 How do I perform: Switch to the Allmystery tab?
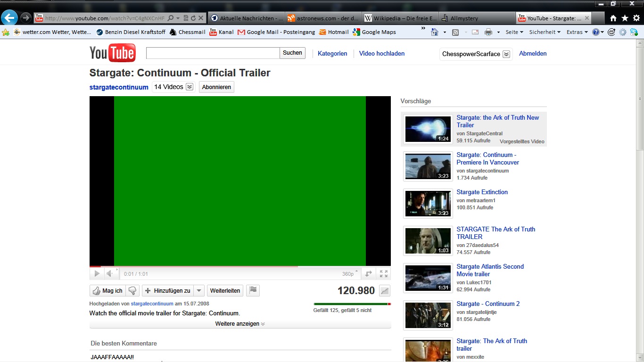477,18
